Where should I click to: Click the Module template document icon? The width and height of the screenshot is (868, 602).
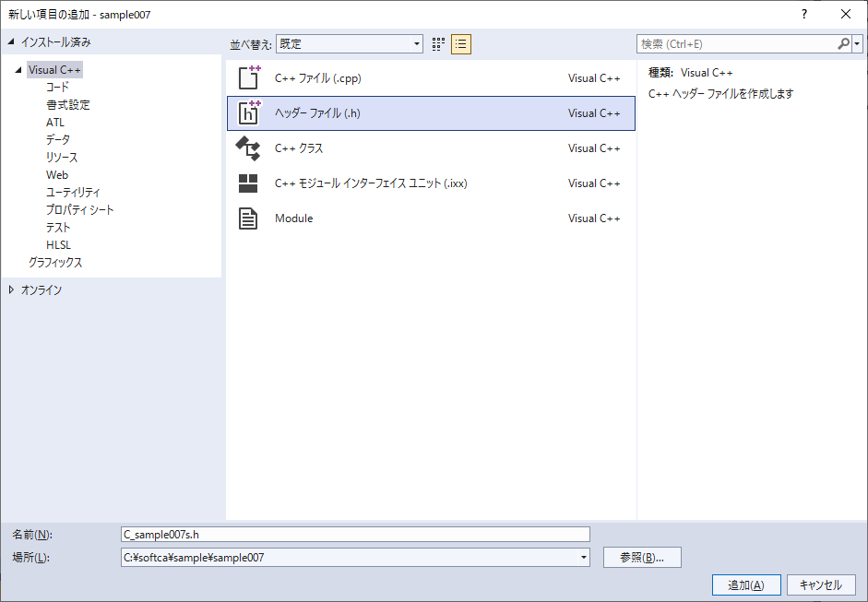[249, 218]
